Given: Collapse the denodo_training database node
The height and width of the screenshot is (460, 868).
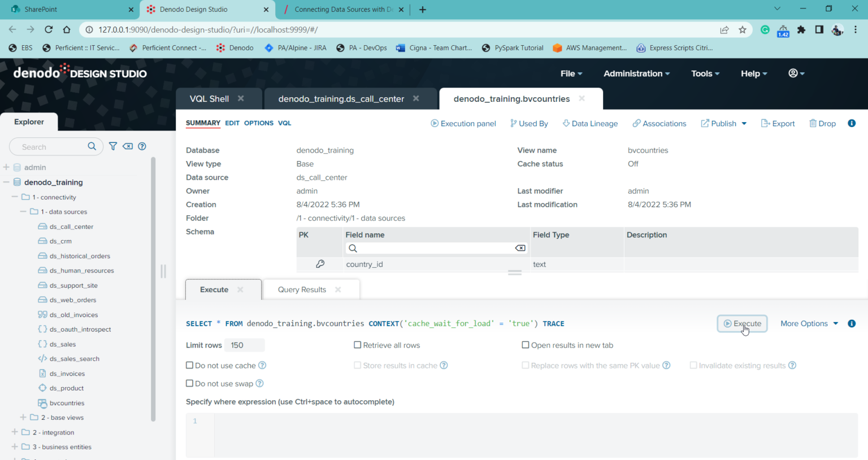Looking at the screenshot, I should coord(7,182).
